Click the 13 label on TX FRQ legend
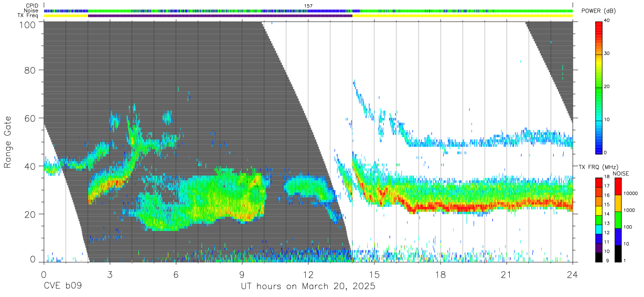 click(607, 223)
